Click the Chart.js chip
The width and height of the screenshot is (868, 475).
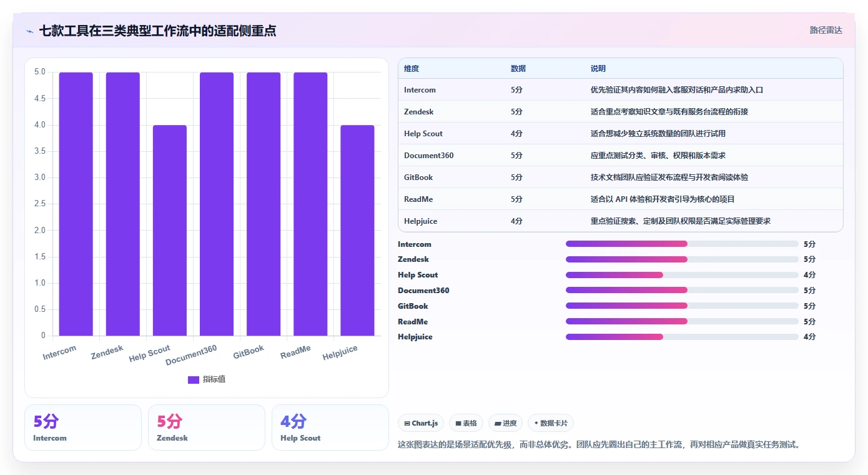[421, 423]
